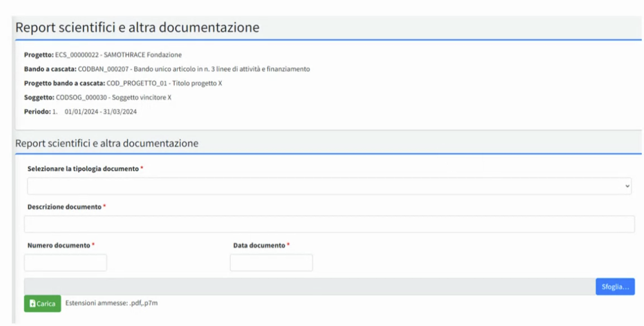This screenshot has width=644, height=326.
Task: Click COD_PROGETTO_01 - Titolo progetto X text
Action: pos(164,83)
